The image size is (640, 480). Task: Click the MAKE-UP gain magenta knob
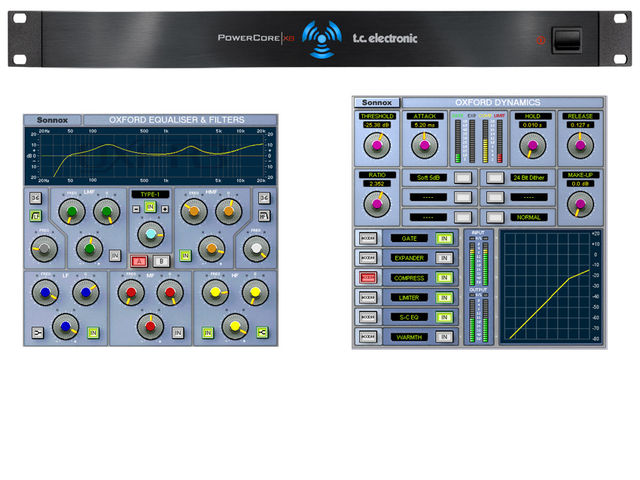[580, 204]
